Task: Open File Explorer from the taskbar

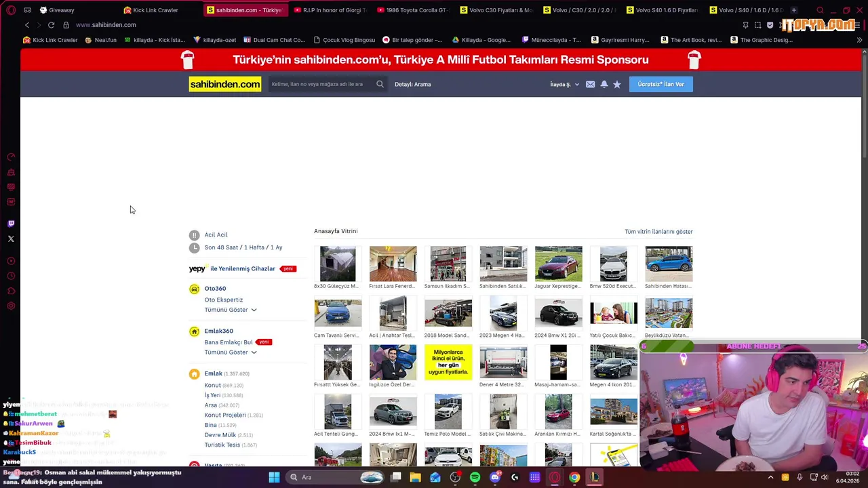Action: [415, 477]
